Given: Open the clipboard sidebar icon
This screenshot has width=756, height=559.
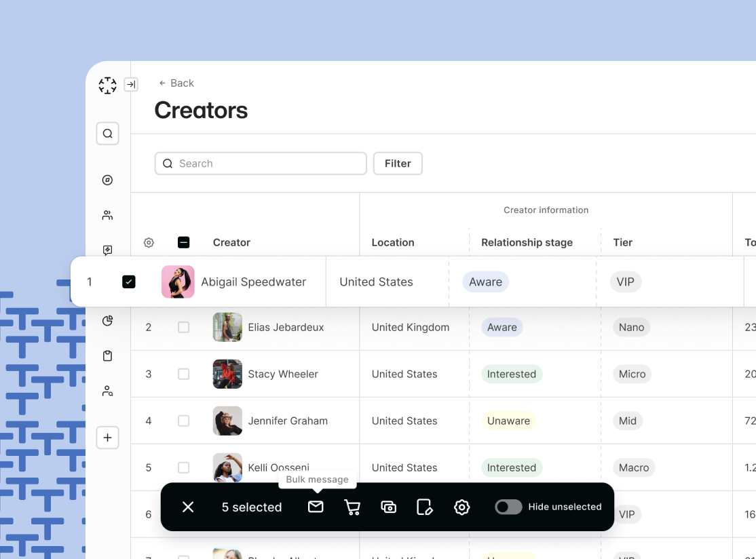Looking at the screenshot, I should pos(107,355).
